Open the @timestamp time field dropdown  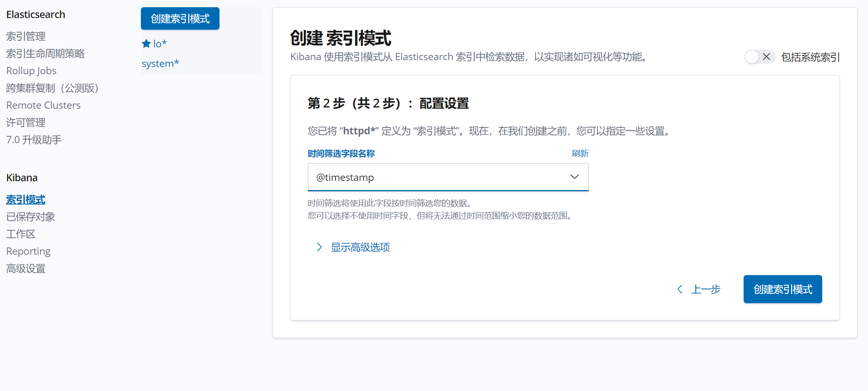click(x=448, y=177)
